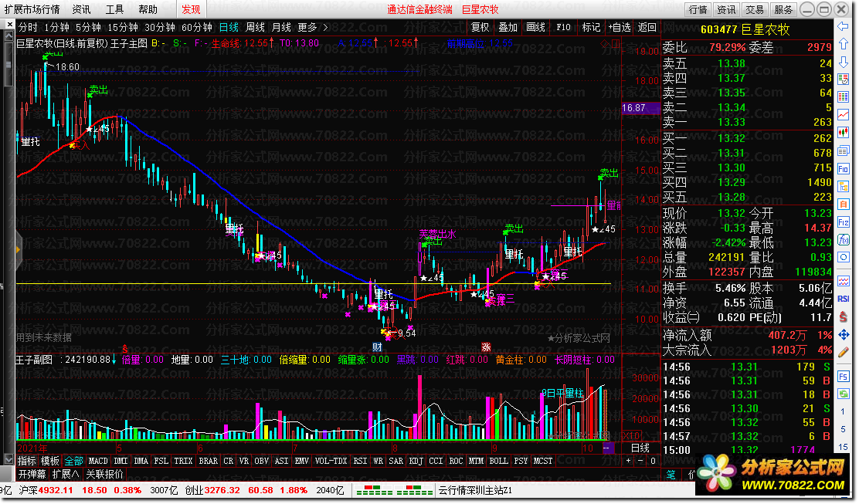Select the 5分钟 period tab
This screenshot has width=859, height=504.
pyautogui.click(x=88, y=27)
